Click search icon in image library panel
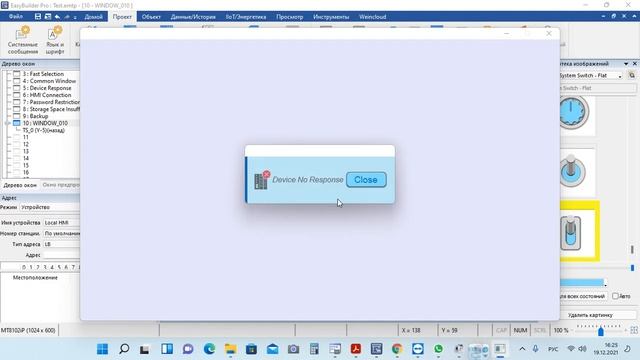Viewport: 640px width, 360px height. click(x=632, y=76)
